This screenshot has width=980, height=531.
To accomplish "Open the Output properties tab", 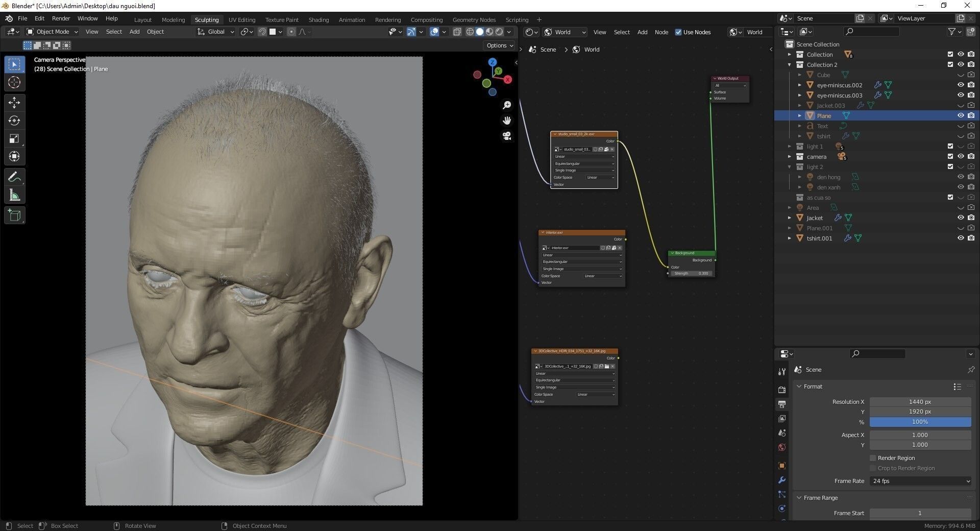I will click(782, 404).
